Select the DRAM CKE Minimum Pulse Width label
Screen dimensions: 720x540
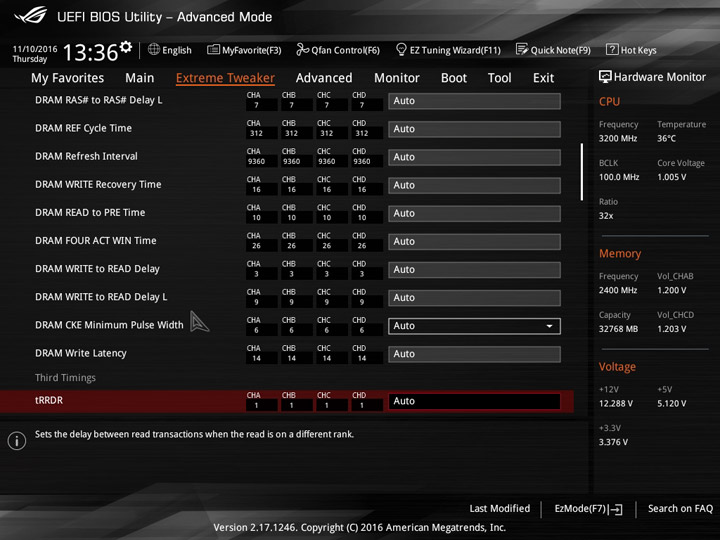pos(109,325)
